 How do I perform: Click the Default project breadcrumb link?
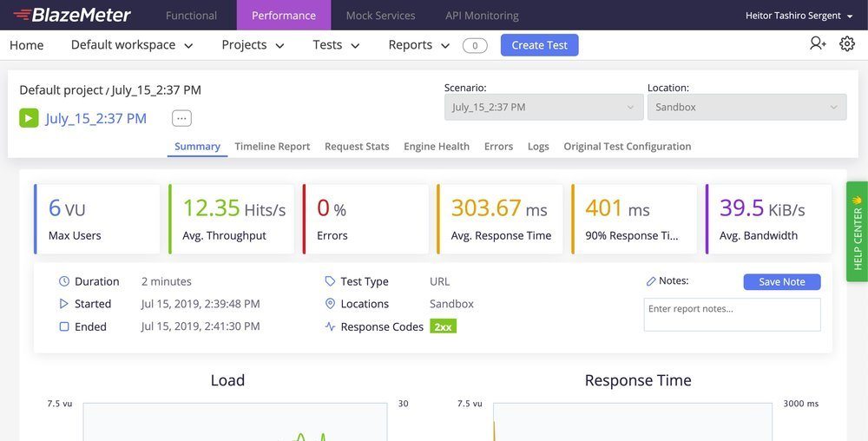pyautogui.click(x=61, y=90)
